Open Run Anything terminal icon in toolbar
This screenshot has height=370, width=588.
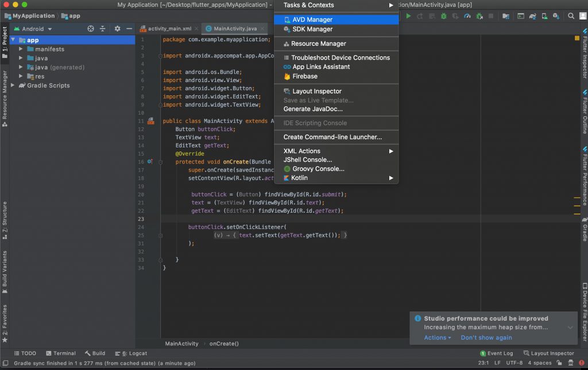click(521, 16)
